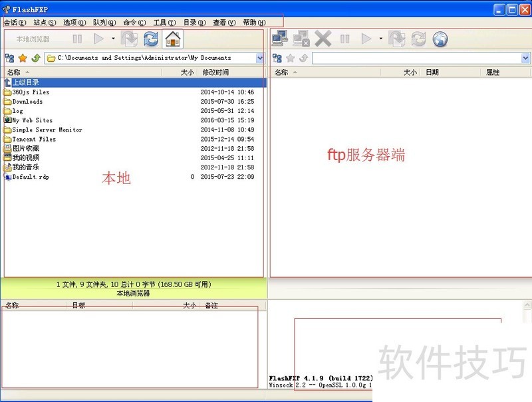
Task: Pause the remote transfer queue
Action: (344, 39)
